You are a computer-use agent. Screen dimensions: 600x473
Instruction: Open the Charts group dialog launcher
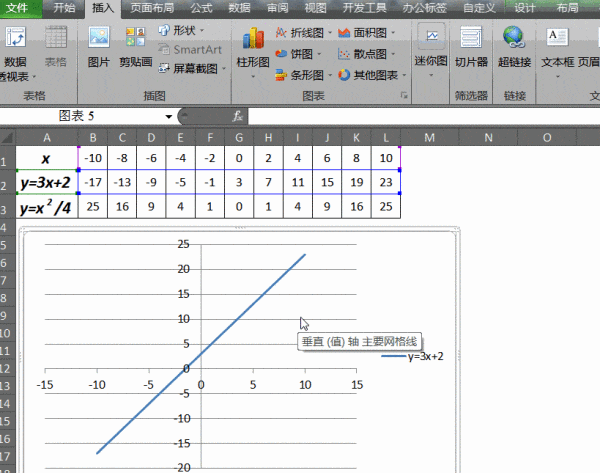pyautogui.click(x=404, y=96)
